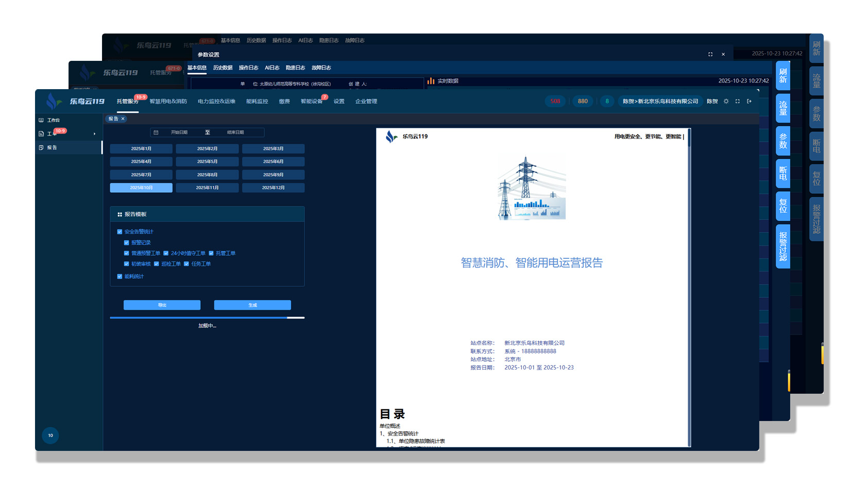Click the loading progress bar
Screen dimensions: 868x487
pos(207,318)
